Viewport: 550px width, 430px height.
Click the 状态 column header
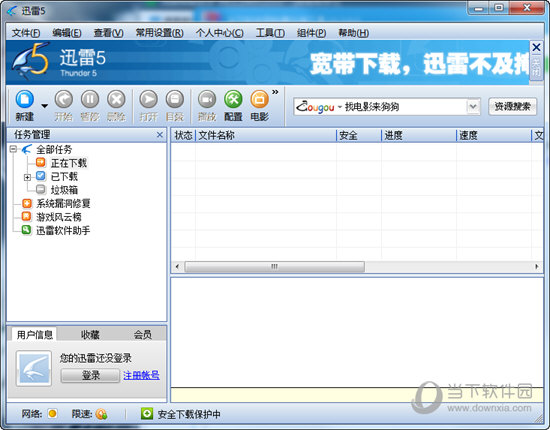(183, 135)
